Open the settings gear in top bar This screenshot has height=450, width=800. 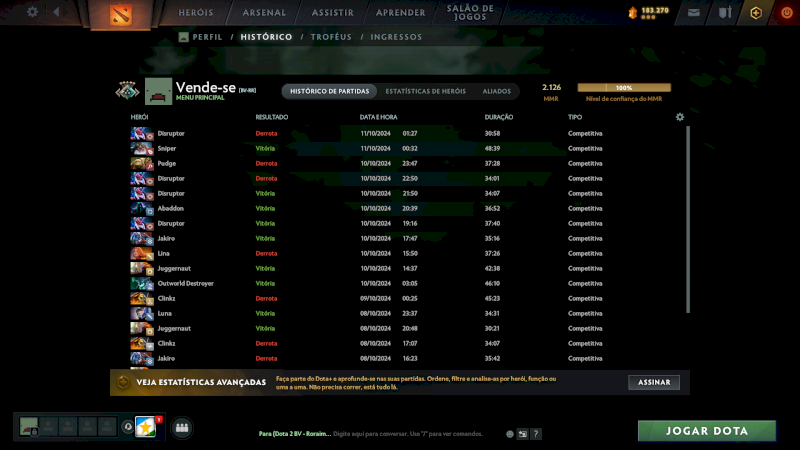click(32, 12)
